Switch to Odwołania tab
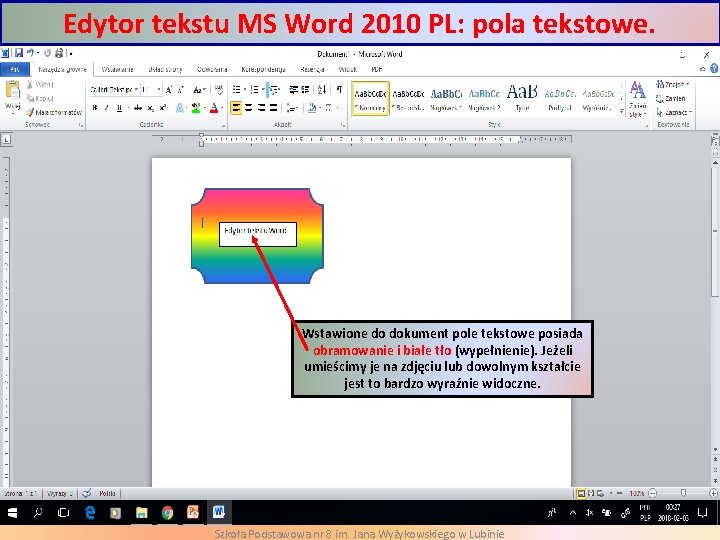The width and height of the screenshot is (720, 540). tap(212, 69)
